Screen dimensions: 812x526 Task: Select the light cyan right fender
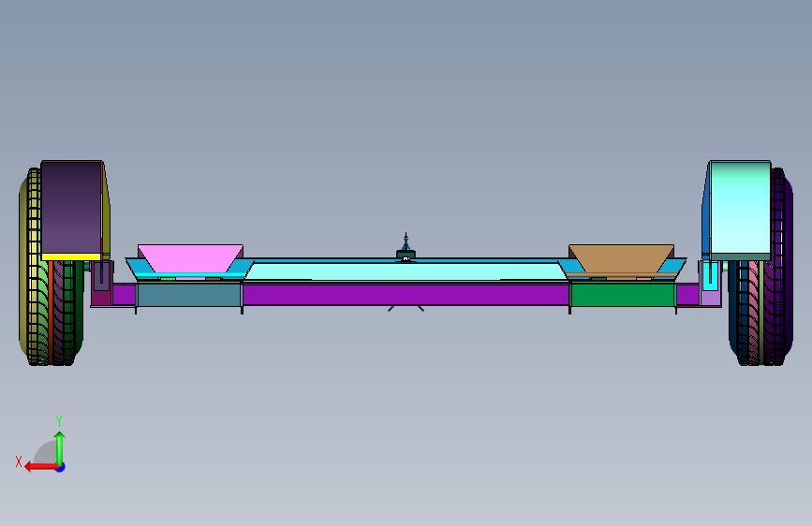click(740, 207)
